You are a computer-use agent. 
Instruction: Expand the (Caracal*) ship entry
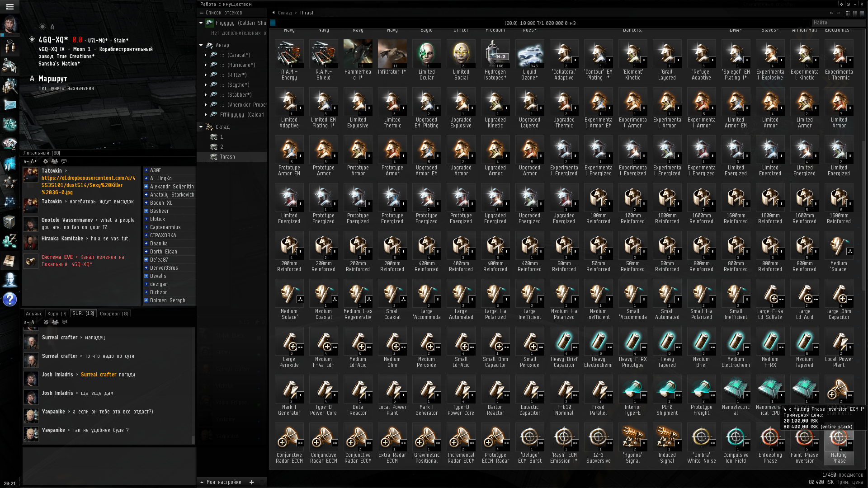[206, 55]
